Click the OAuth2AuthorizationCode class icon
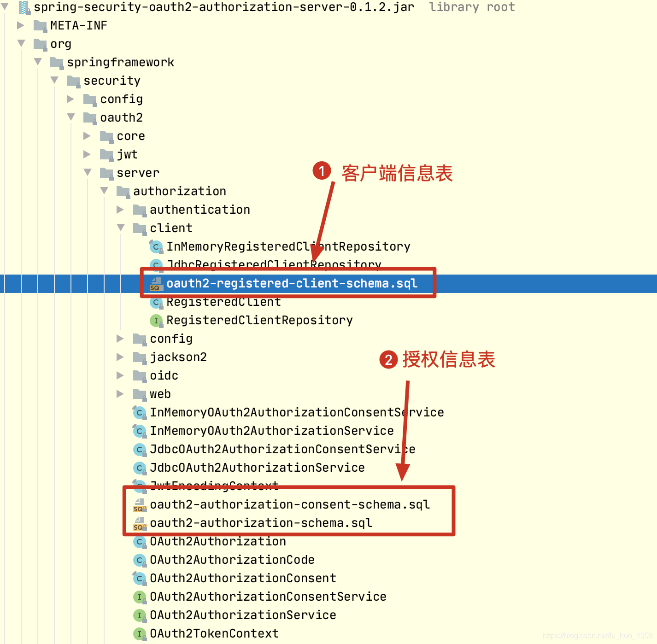The image size is (657, 644). (140, 560)
